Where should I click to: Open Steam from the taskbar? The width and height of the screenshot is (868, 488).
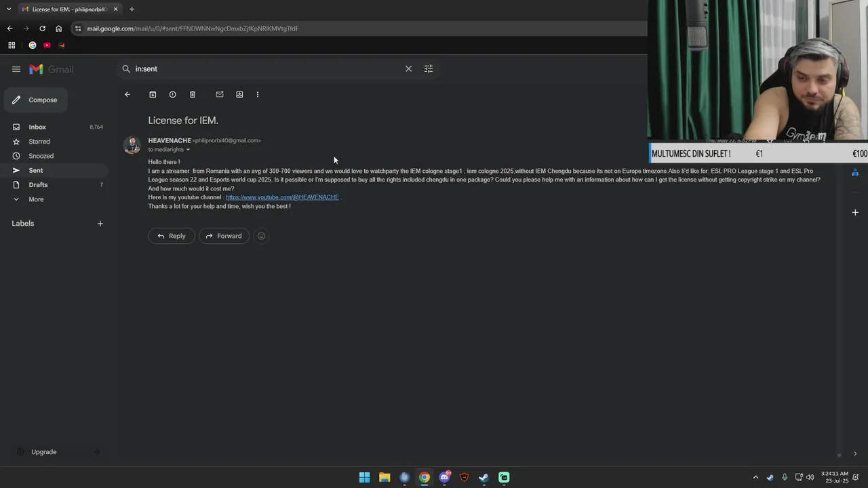tap(484, 477)
